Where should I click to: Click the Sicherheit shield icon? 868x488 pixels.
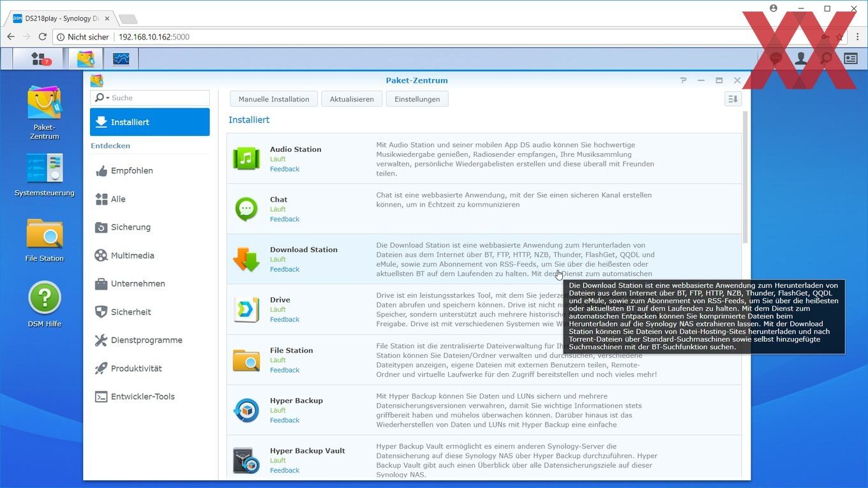(x=101, y=312)
